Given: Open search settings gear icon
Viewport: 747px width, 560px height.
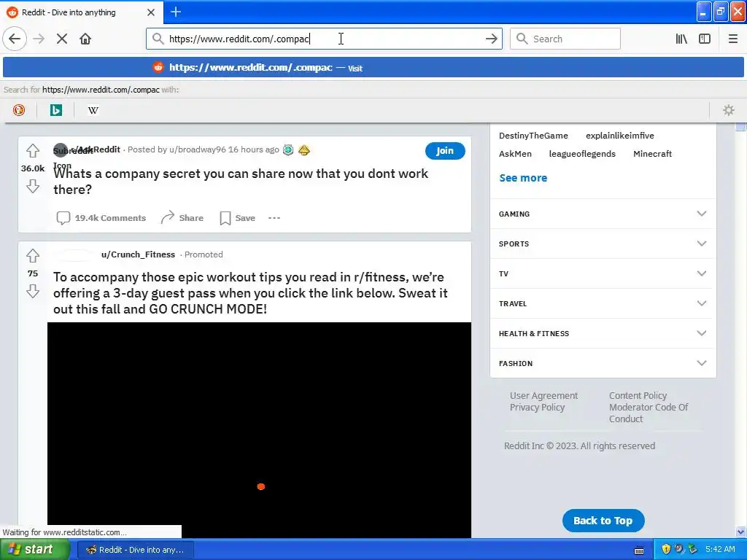Looking at the screenshot, I should pos(729,111).
